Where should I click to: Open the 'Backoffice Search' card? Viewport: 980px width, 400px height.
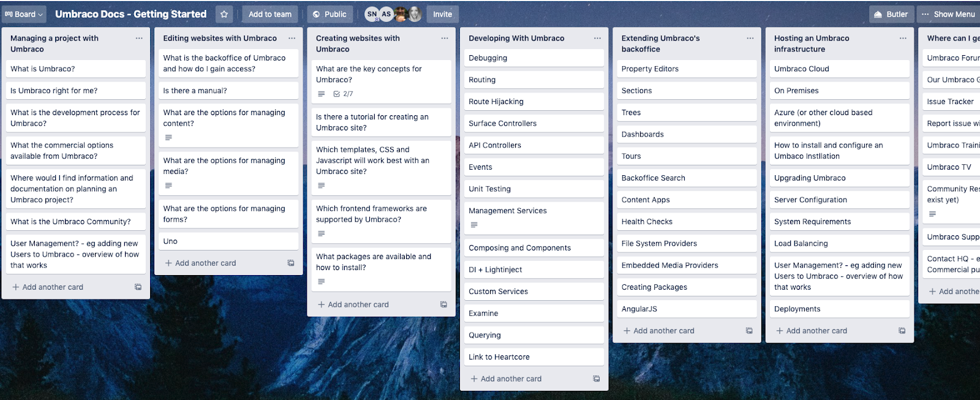(687, 178)
